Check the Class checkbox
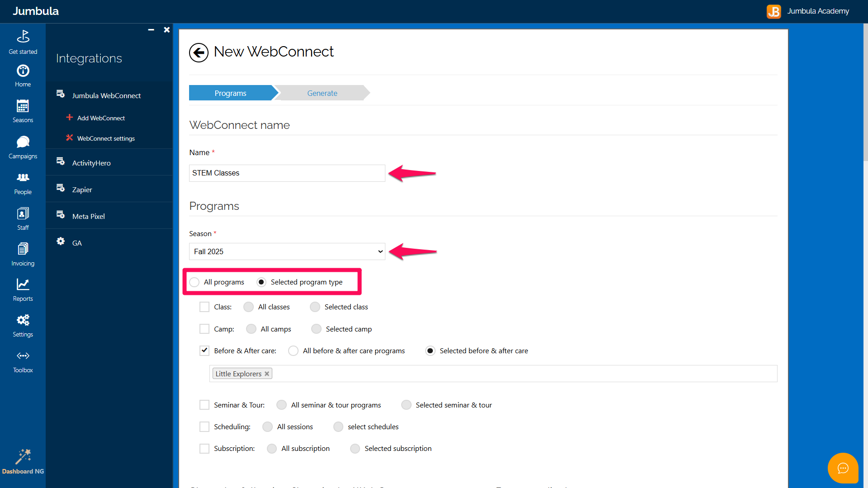This screenshot has height=488, width=868. tap(204, 307)
